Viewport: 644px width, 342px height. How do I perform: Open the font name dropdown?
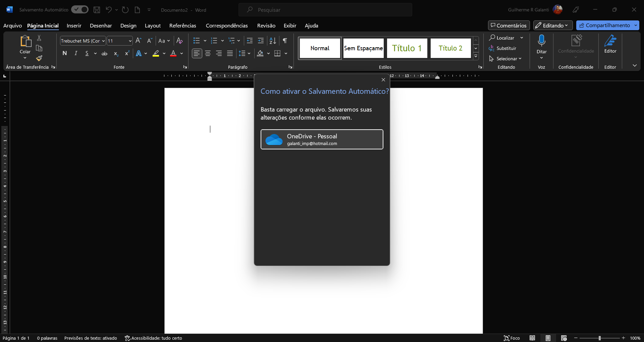pos(103,41)
